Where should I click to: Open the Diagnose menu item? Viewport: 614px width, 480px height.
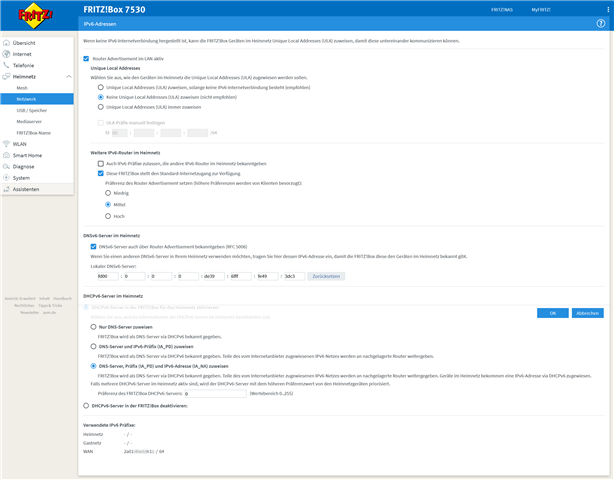pyautogui.click(x=23, y=167)
